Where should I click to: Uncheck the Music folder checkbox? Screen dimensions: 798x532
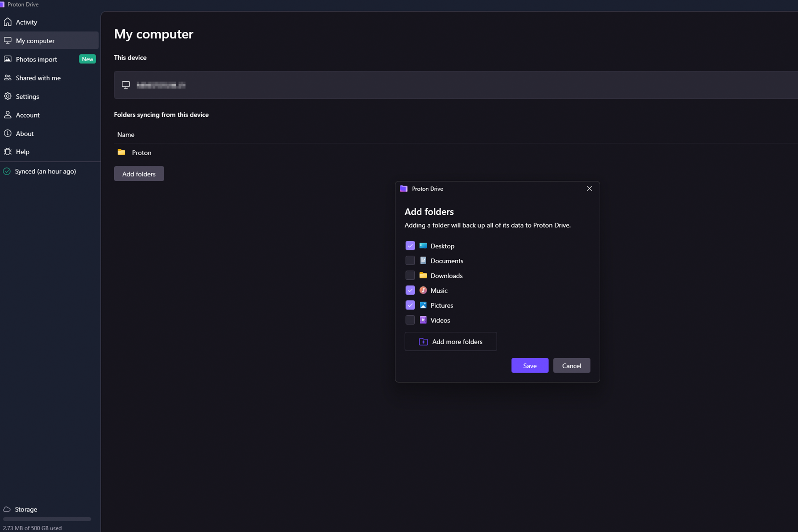point(410,290)
